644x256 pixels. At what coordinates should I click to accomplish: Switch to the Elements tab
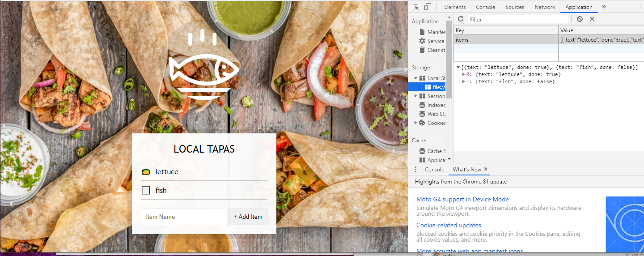[x=455, y=7]
